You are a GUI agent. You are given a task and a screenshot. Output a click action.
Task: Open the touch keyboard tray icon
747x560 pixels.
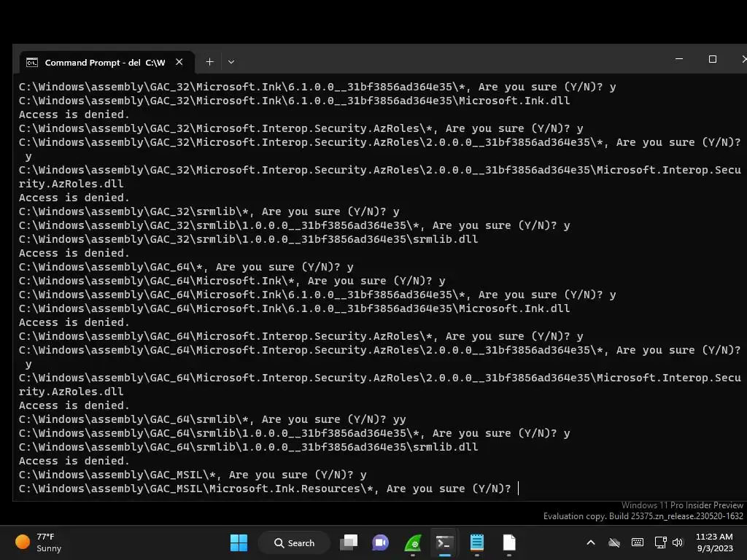click(638, 542)
